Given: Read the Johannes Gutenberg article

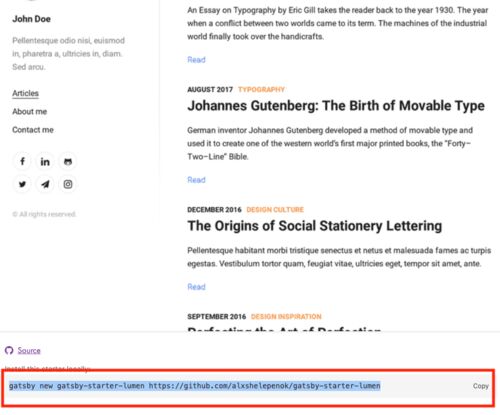Looking at the screenshot, I should (196, 180).
